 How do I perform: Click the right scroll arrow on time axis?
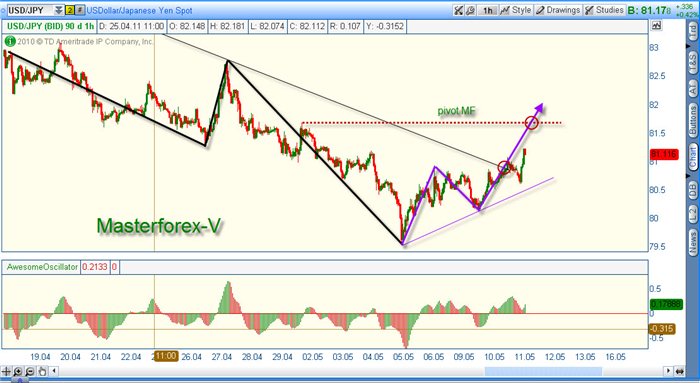tap(668, 371)
